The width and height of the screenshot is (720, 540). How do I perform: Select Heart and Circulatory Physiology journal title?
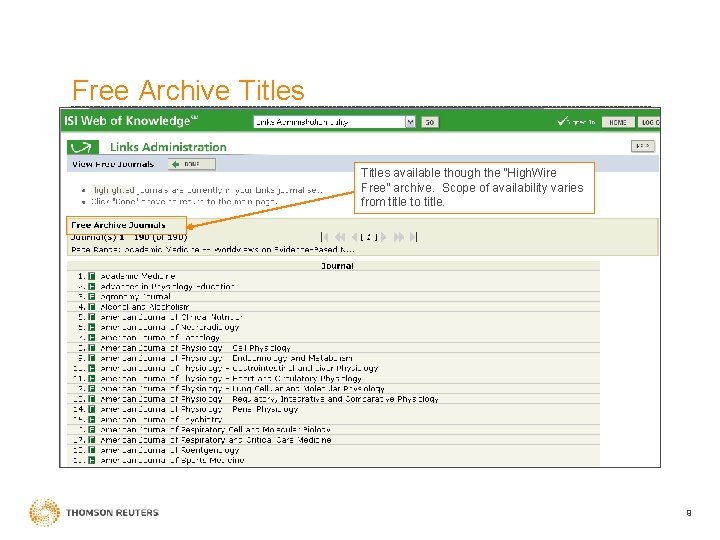[231, 378]
